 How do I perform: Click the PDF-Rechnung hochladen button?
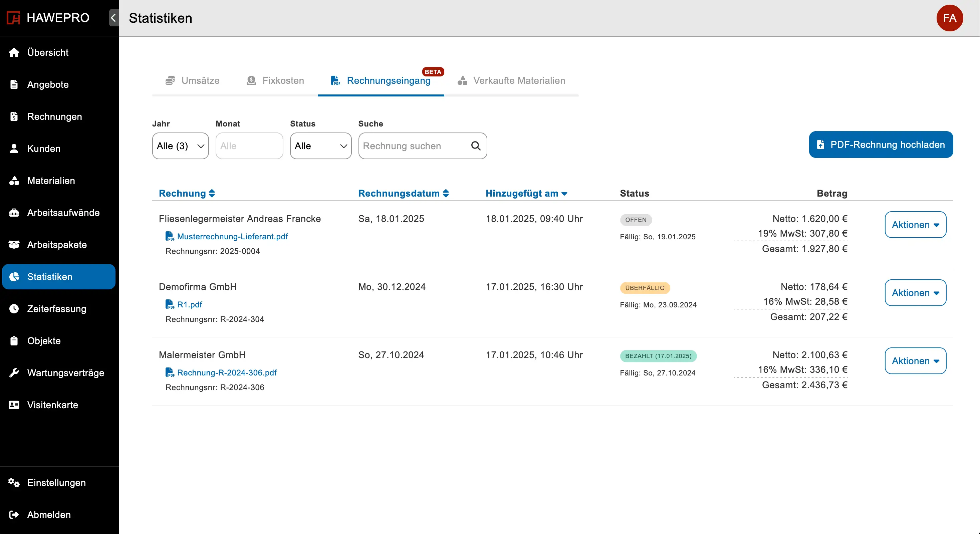(881, 145)
